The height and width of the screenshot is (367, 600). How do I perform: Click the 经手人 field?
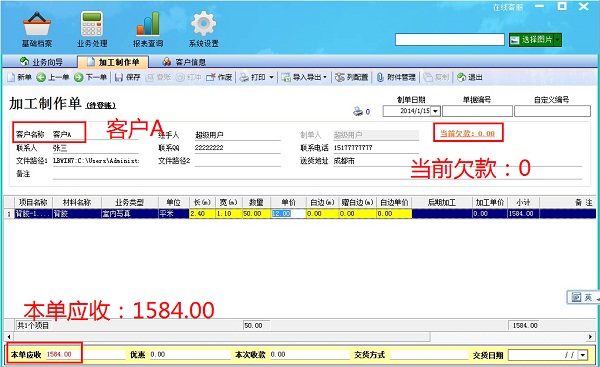coord(237,135)
